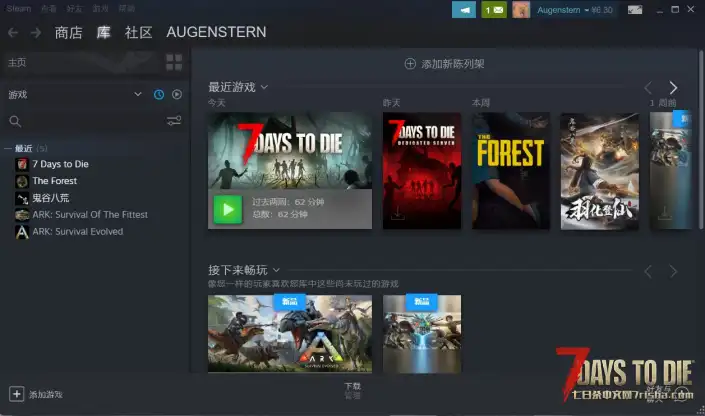Click the library search magnifier icon
Image resolution: width=705 pixels, height=416 pixels.
15,121
